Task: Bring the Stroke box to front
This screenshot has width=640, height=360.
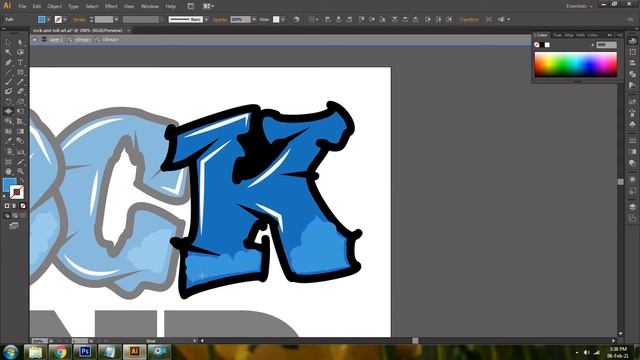Action: (17, 192)
